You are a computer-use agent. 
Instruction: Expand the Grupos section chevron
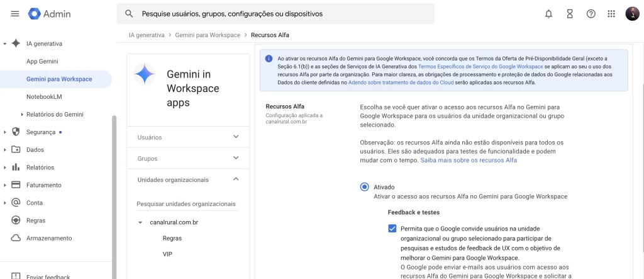click(x=236, y=157)
